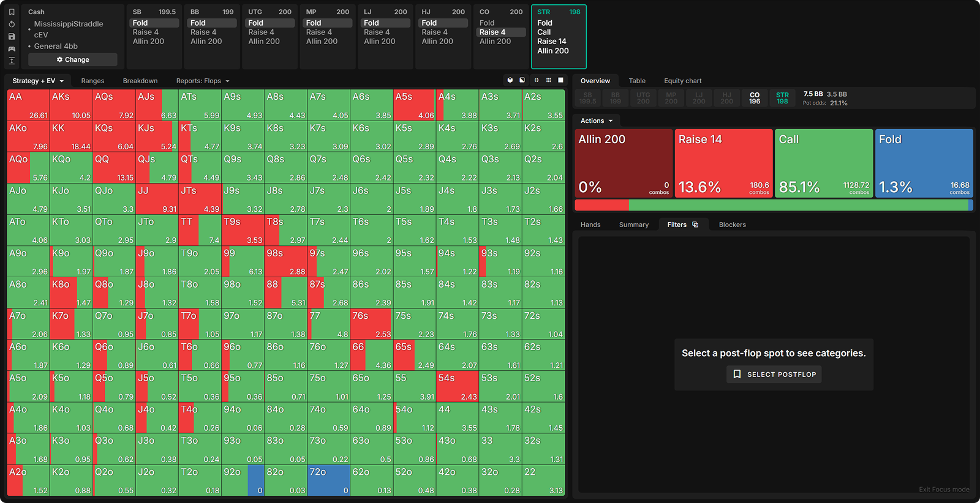
Task: Click the 3D cube view icon above the grid
Action: pos(510,80)
